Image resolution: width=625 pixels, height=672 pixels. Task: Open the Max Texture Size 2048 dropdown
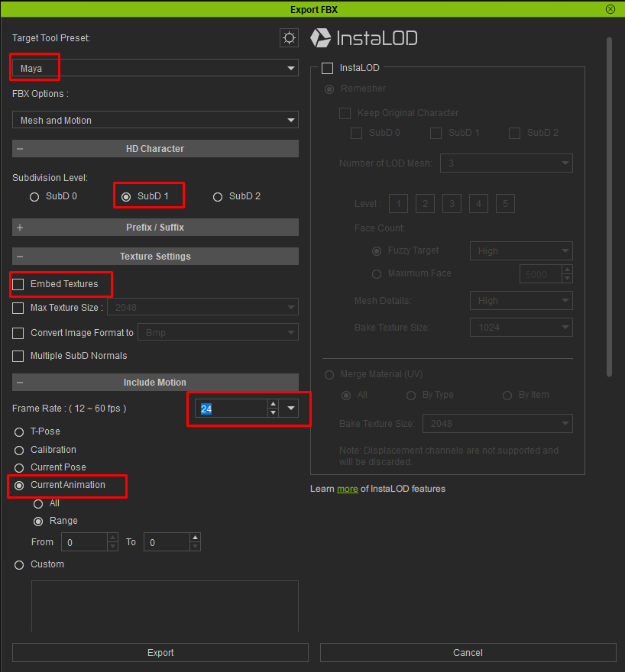point(202,307)
